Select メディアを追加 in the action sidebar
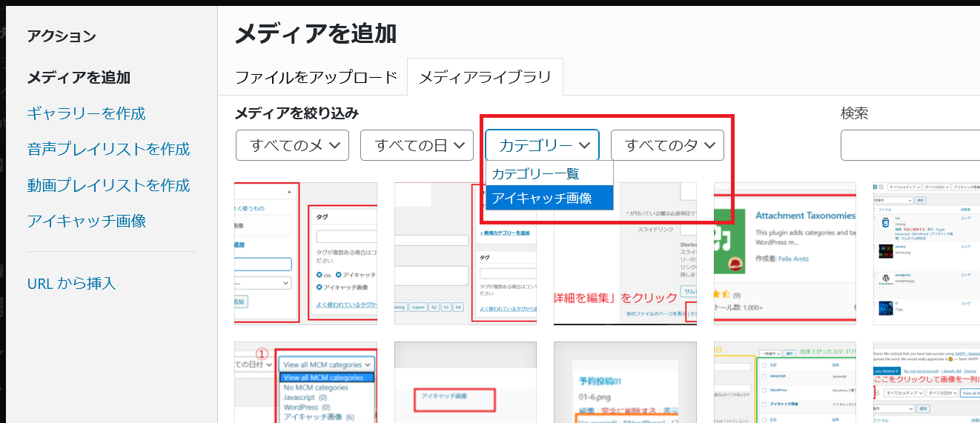Screen dimensions: 980x423 coord(79,77)
